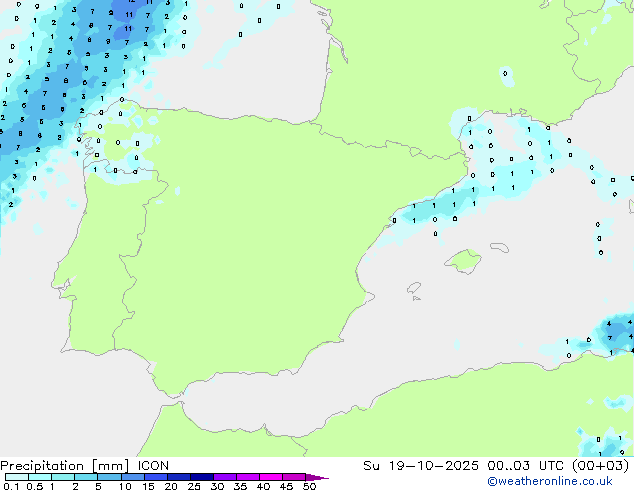Click the lightest 0.1–0.5 mm legend swatch
This screenshot has height=490, width=634.
pos(17,477)
